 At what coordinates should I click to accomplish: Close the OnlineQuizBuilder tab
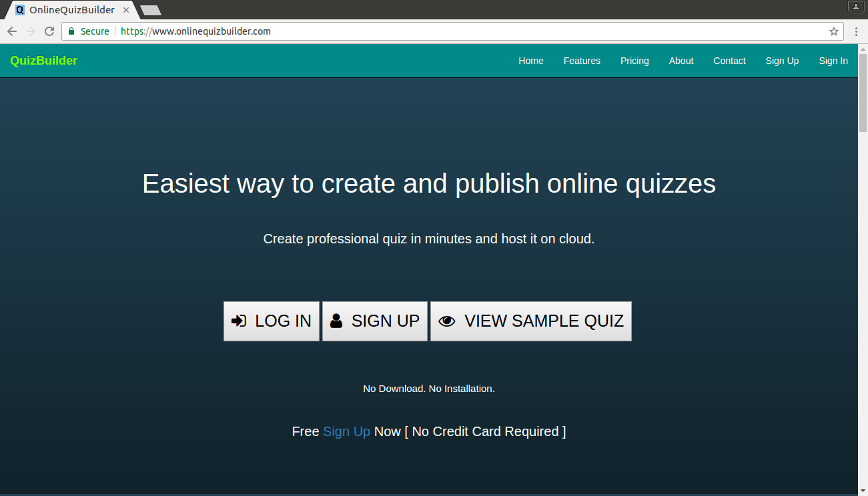coord(126,10)
